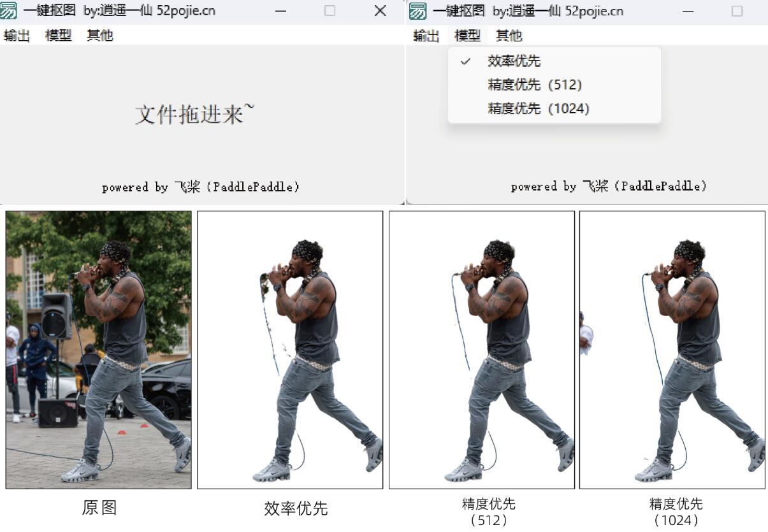Click 其他 in the right window menu bar
This screenshot has height=532, width=768.
click(x=509, y=36)
